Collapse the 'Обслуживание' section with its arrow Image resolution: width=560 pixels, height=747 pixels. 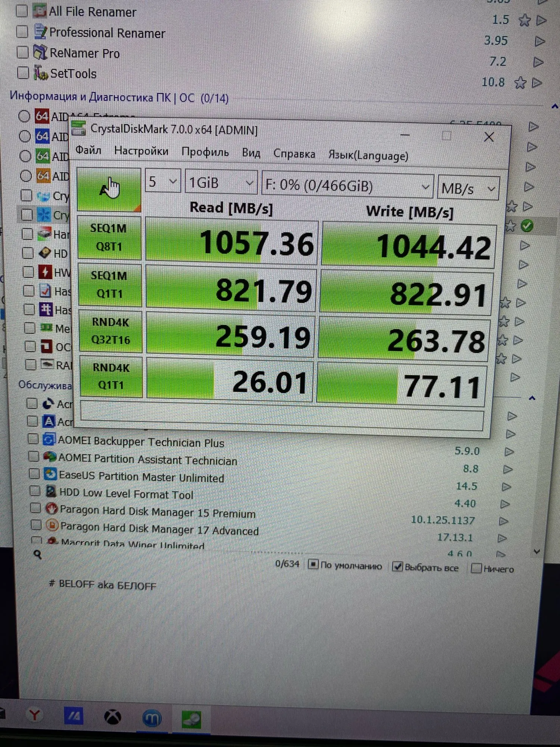(x=532, y=398)
